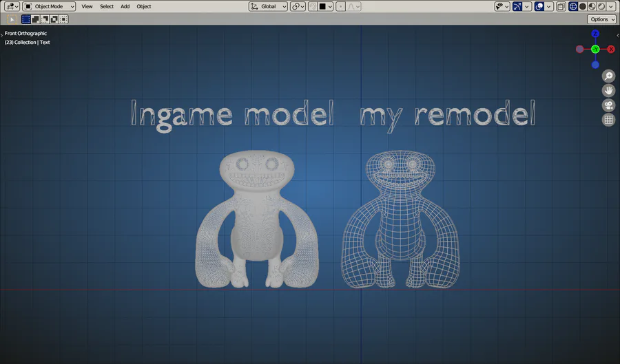The height and width of the screenshot is (364, 620).
Task: Toggle the Show Gizmo button
Action: 517,6
